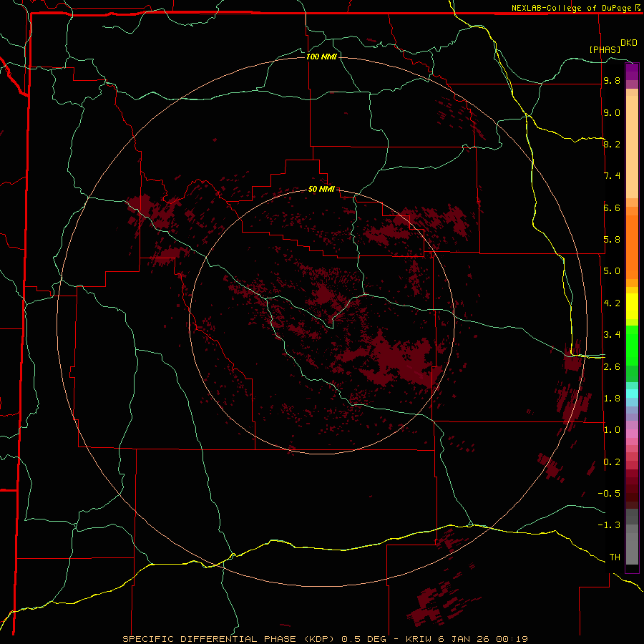Image resolution: width=644 pixels, height=644 pixels.
Task: Click the purple top segment of the color bar
Action: click(632, 72)
